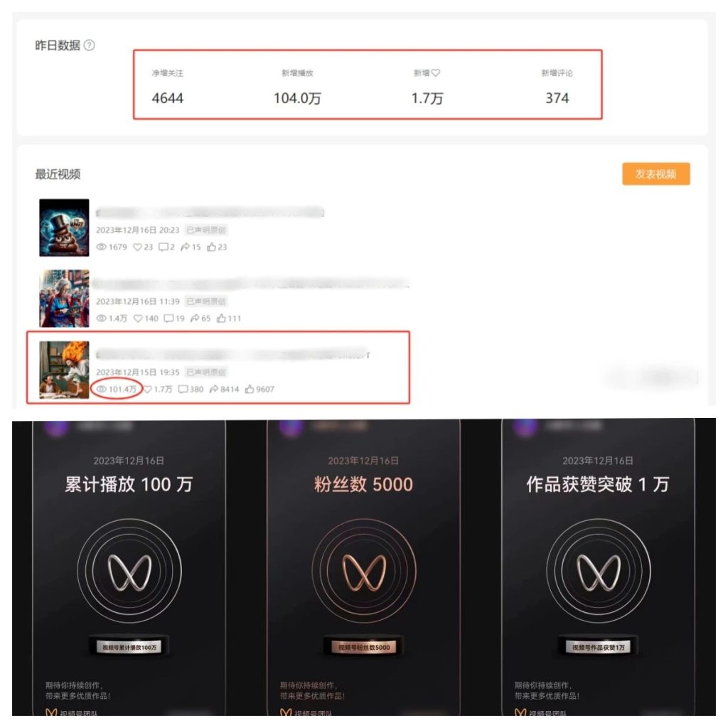Click the thumbs-up icon showing 9607
Viewport: 728px width, 728px height.
pyautogui.click(x=250, y=389)
